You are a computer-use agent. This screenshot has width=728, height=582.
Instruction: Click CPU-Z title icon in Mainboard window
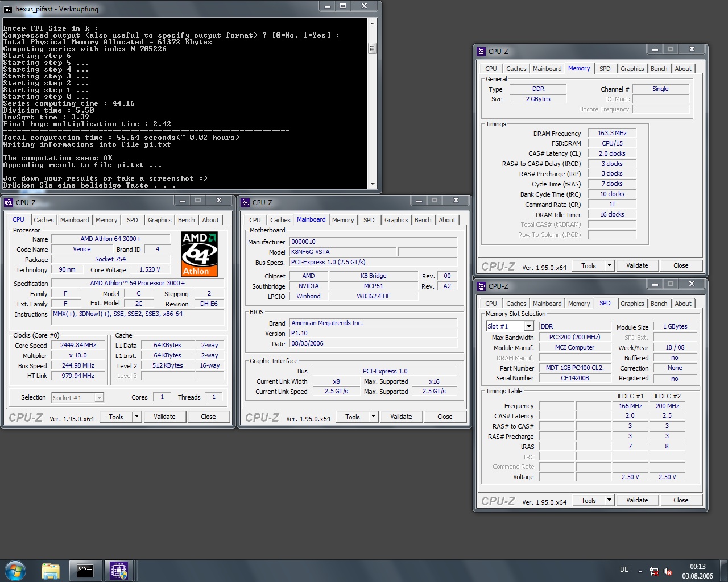tap(245, 202)
